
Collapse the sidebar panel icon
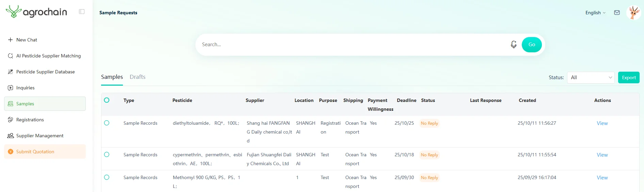pos(82,12)
